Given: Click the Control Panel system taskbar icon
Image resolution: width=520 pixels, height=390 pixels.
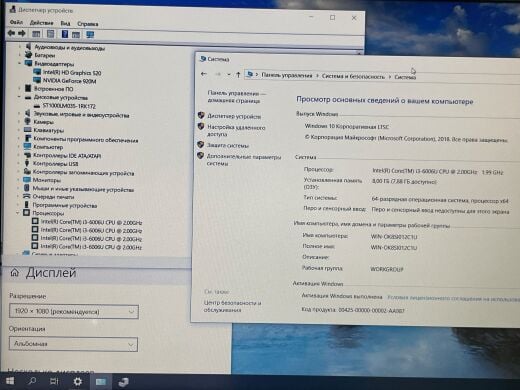Looking at the screenshot, I should [101, 382].
